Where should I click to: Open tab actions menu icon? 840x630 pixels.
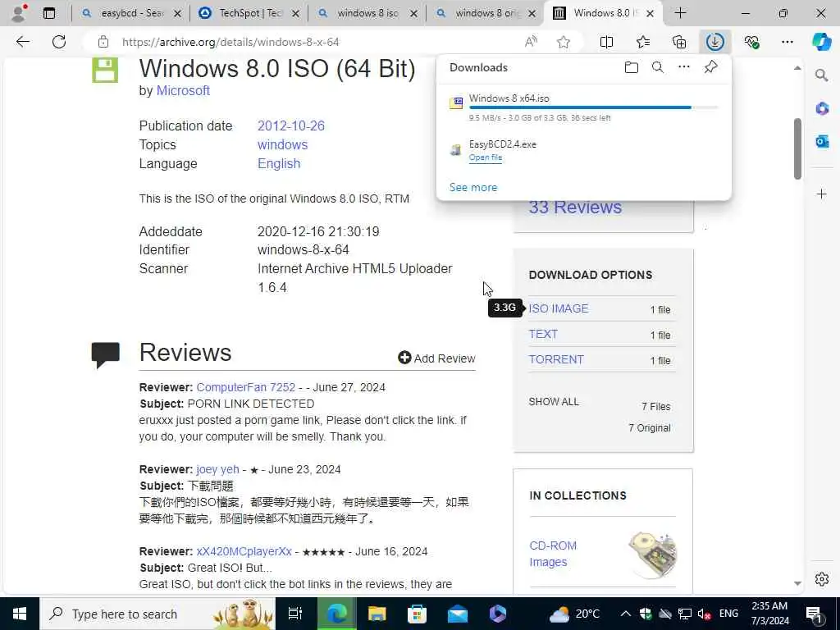[49, 13]
